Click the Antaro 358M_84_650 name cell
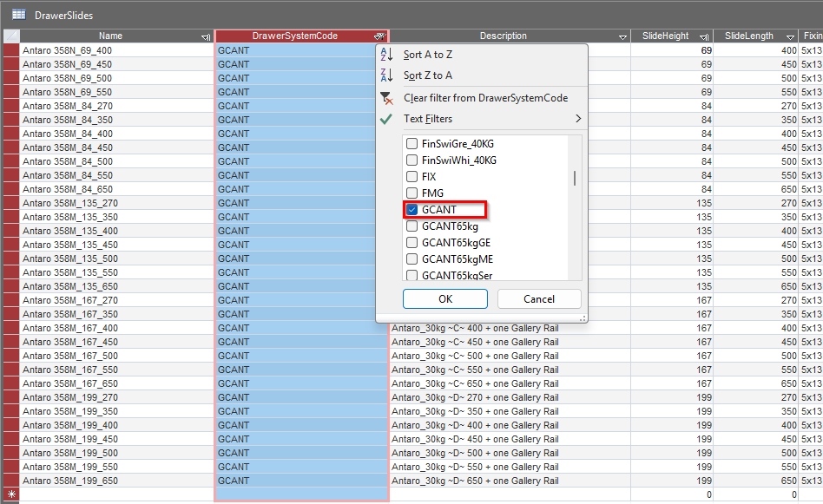The width and height of the screenshot is (823, 504). pyautogui.click(x=116, y=189)
